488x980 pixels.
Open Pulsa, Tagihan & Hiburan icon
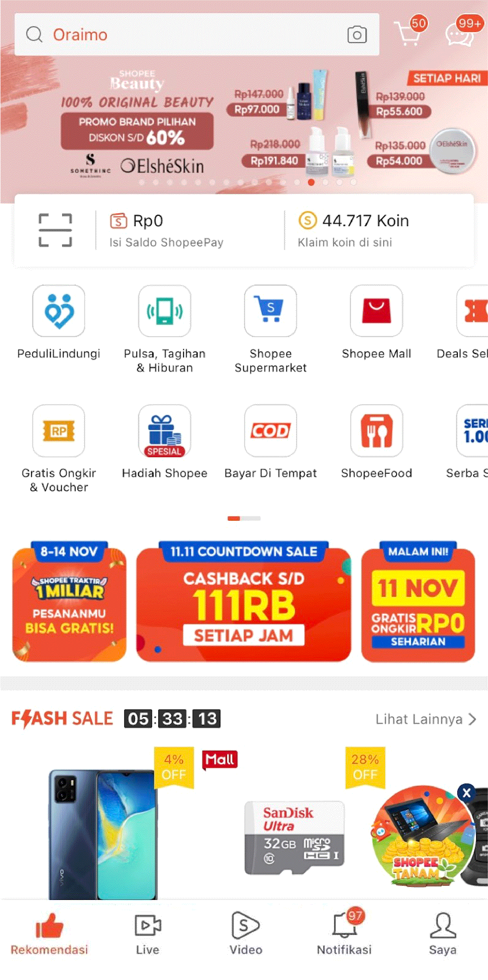click(x=164, y=311)
